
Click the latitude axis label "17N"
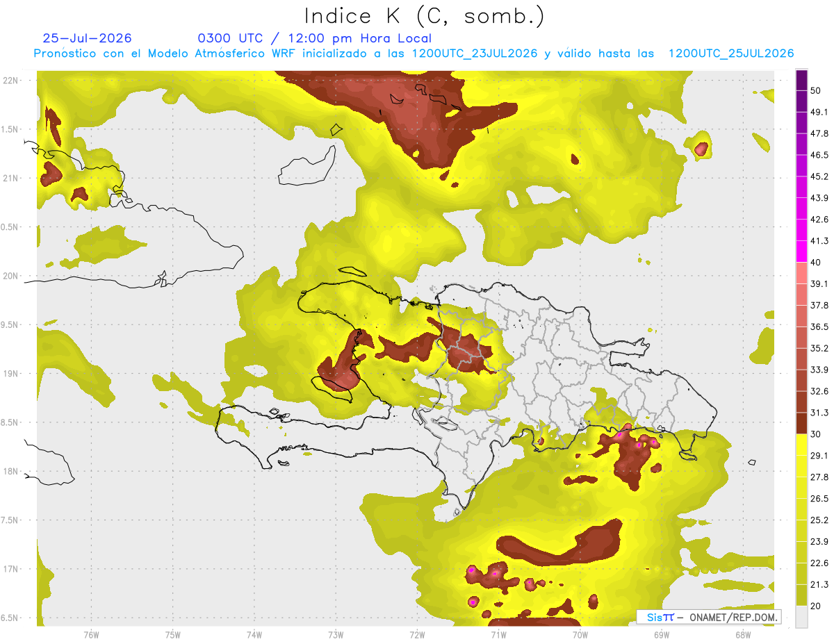[x=10, y=569]
